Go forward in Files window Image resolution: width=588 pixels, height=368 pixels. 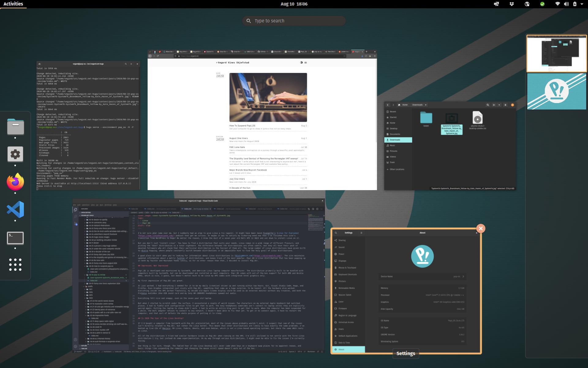coord(394,105)
